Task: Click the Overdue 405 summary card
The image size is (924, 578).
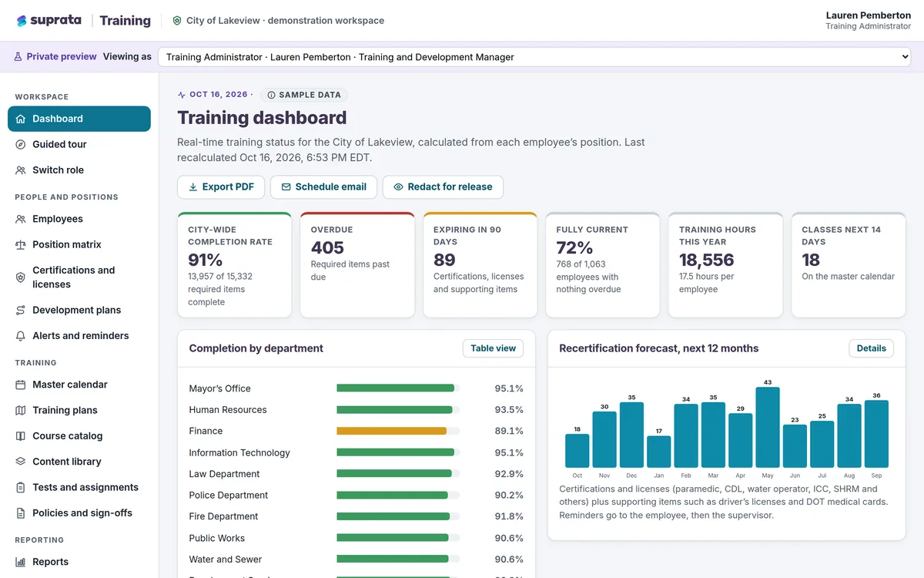Action: point(357,264)
